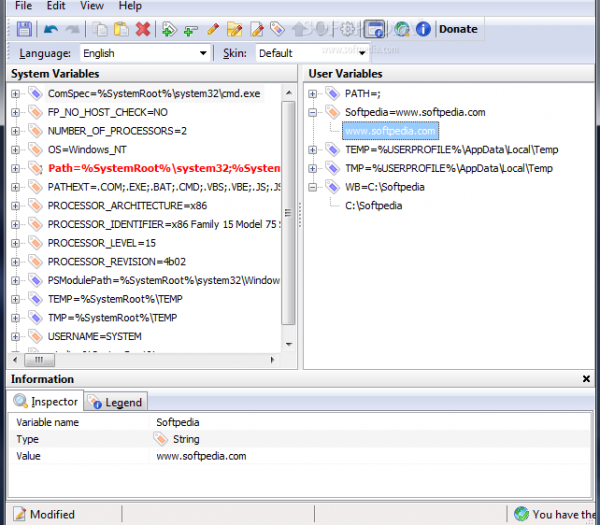Select C:\Softpedia value under WB
Viewport: 600px width, 525px height.
[x=373, y=206]
